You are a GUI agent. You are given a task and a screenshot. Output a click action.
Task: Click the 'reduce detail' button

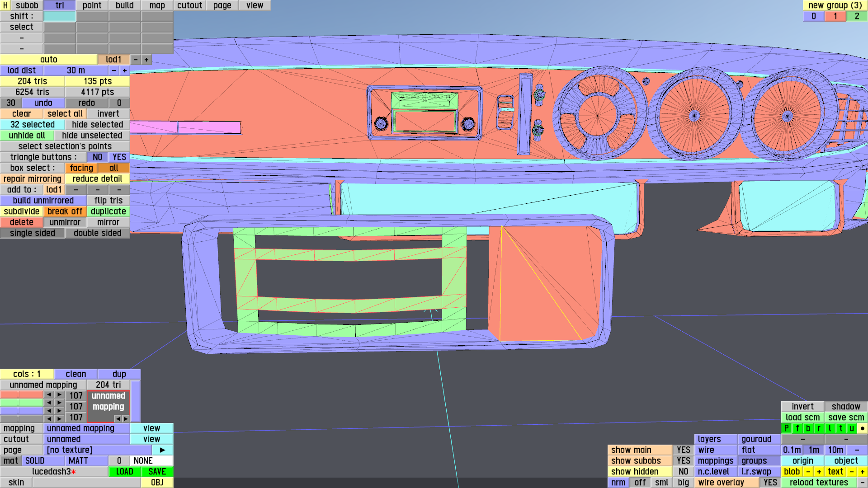point(97,179)
